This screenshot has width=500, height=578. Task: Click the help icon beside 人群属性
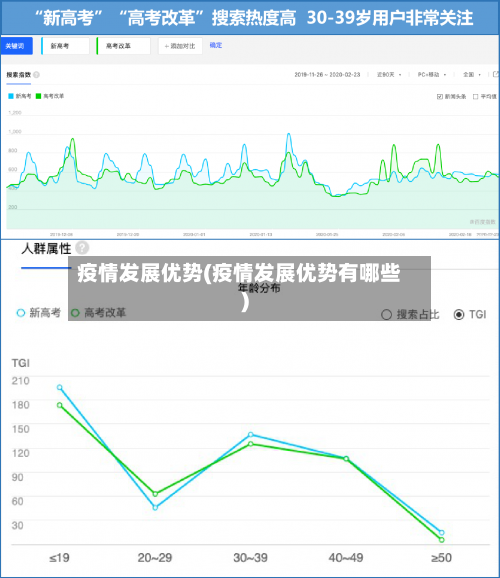pyautogui.click(x=82, y=248)
